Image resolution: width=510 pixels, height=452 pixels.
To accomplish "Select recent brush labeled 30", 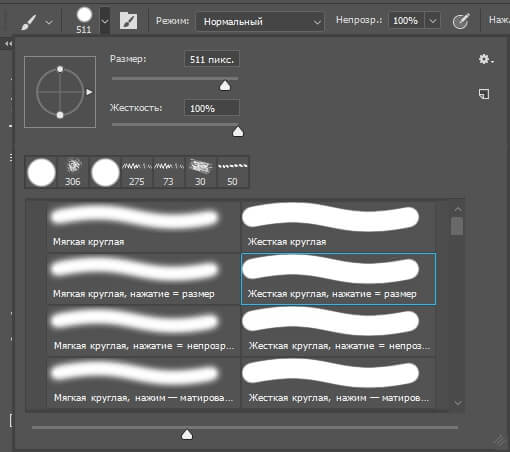I will point(201,172).
